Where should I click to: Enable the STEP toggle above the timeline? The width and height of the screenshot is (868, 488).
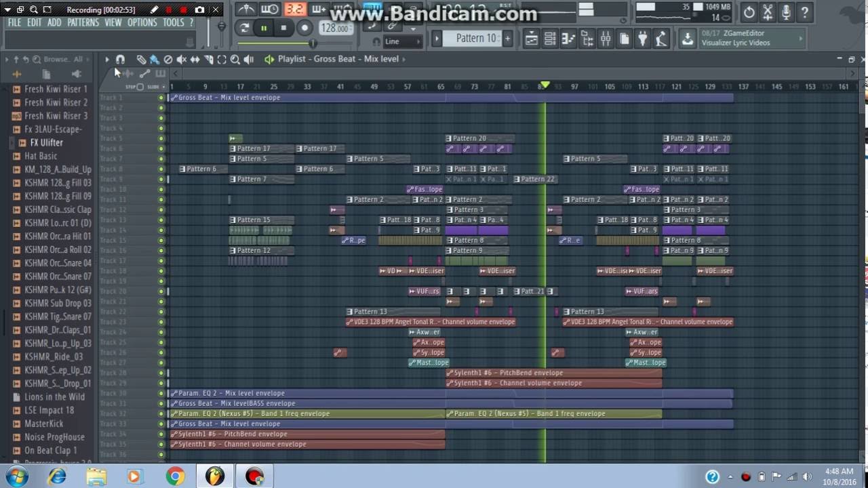pos(140,86)
